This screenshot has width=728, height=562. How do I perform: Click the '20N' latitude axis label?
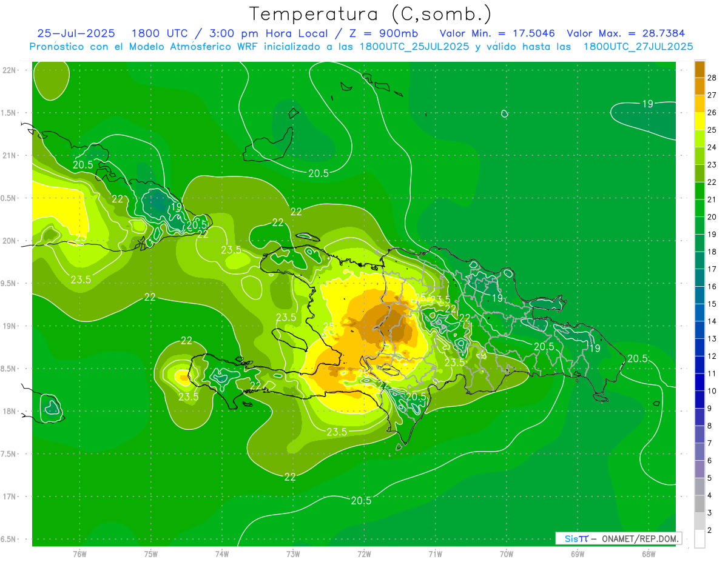[x=9, y=241]
